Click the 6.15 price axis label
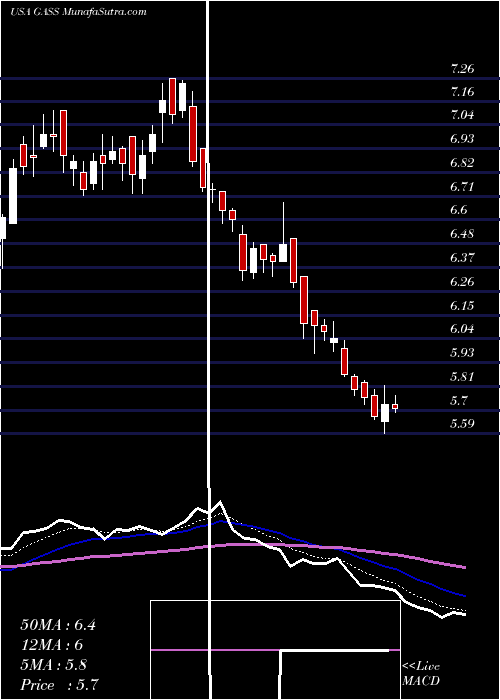 coord(462,306)
